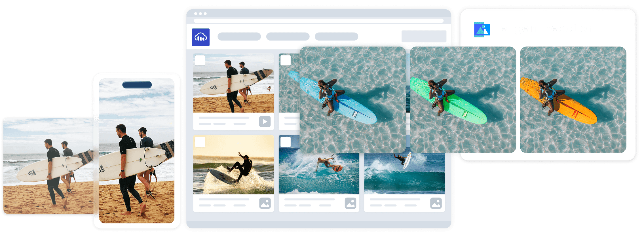Click the image icon on the bottom-right wave card
644x237 pixels.
[436, 203]
